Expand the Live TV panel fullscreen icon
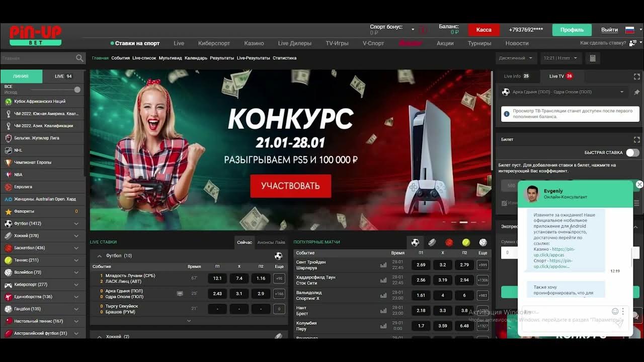 tap(636, 76)
